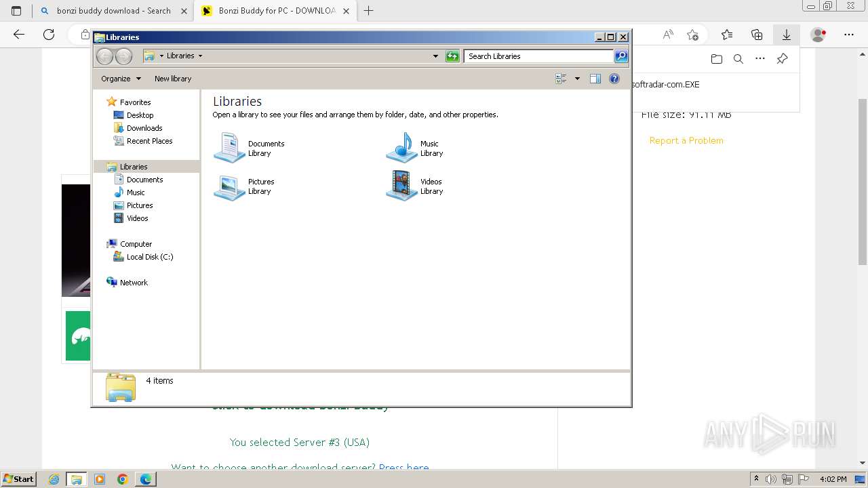
Task: Open the Music library icon
Action: [401, 148]
